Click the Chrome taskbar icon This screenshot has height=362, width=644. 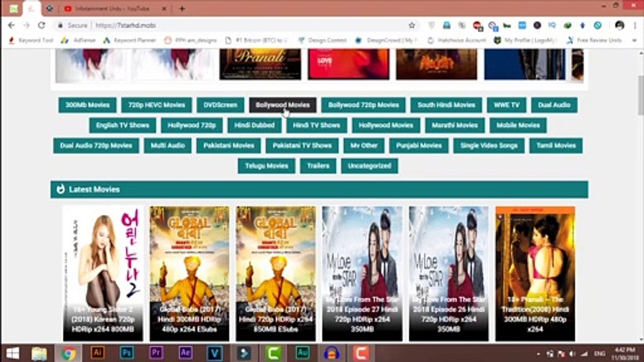point(68,353)
